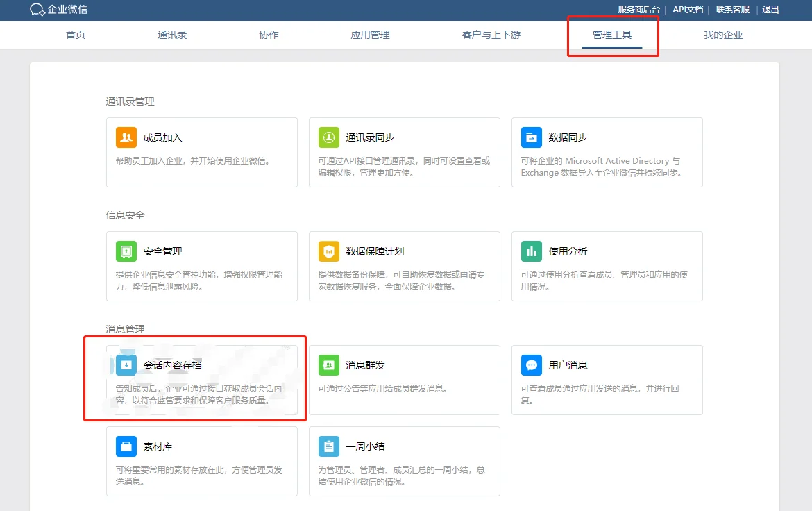The width and height of the screenshot is (812, 511).
Task: Open the 一周小结 card title
Action: click(x=365, y=446)
